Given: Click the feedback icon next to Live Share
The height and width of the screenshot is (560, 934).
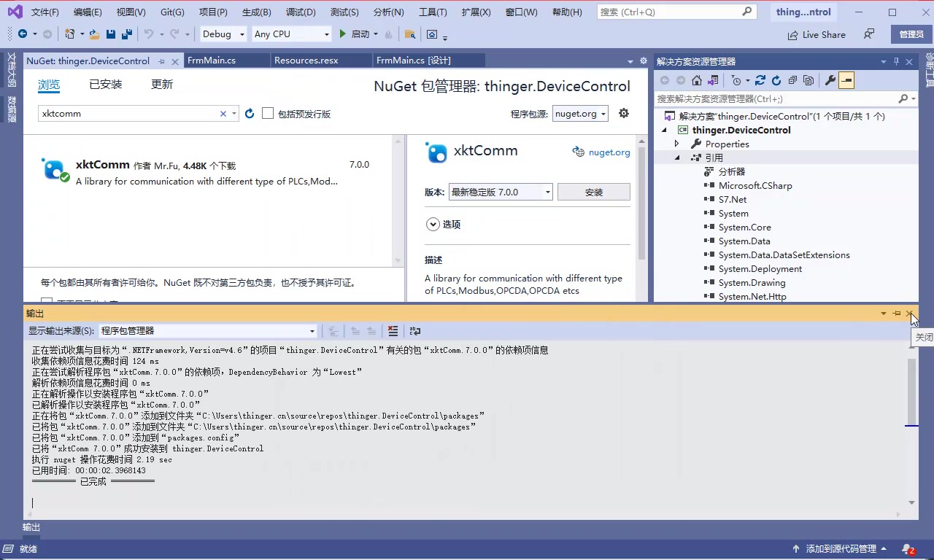Looking at the screenshot, I should 869,34.
